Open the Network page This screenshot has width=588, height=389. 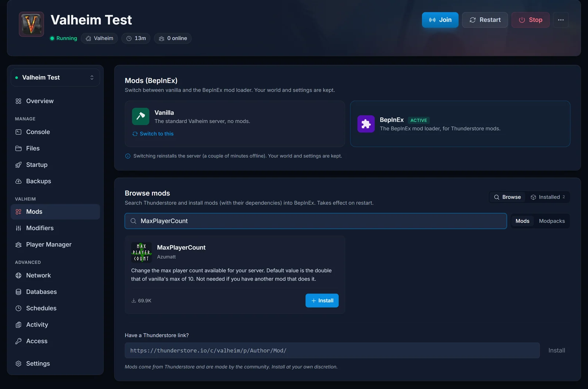tap(55, 275)
